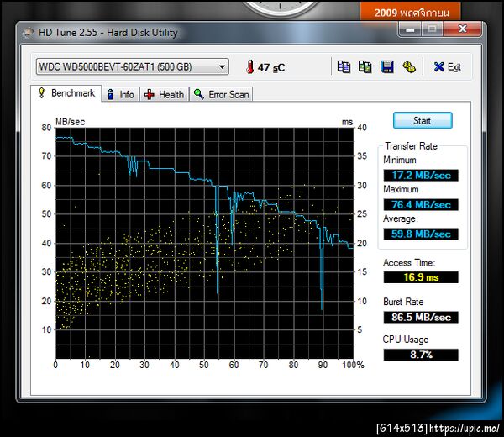Screen dimensions: 504x437
Task: Open the Info tab
Action: tap(120, 94)
